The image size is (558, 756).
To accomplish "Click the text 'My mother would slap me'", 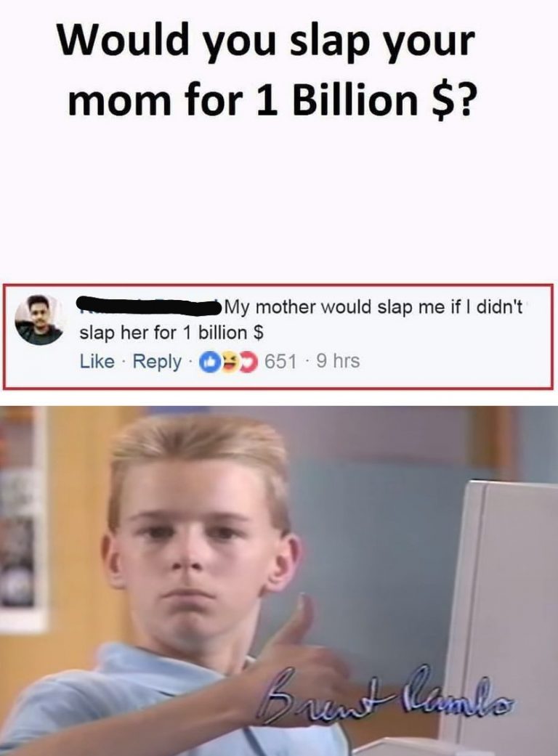I will coord(335,307).
